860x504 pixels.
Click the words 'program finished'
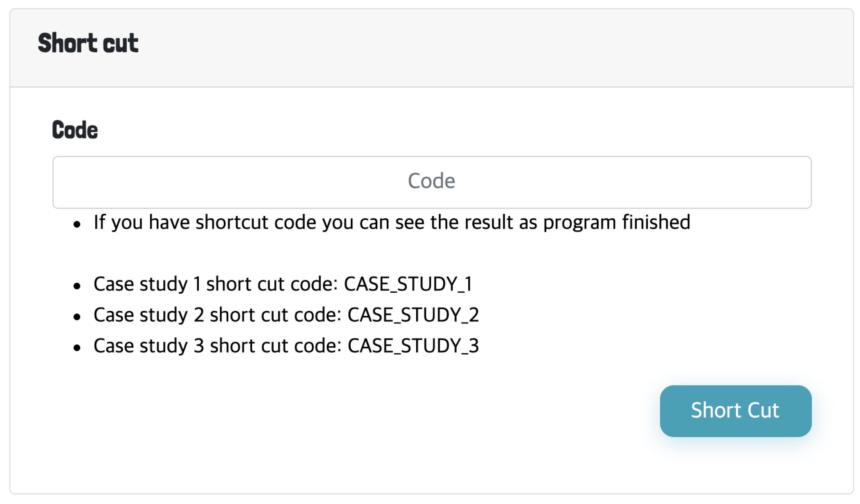pyautogui.click(x=616, y=222)
